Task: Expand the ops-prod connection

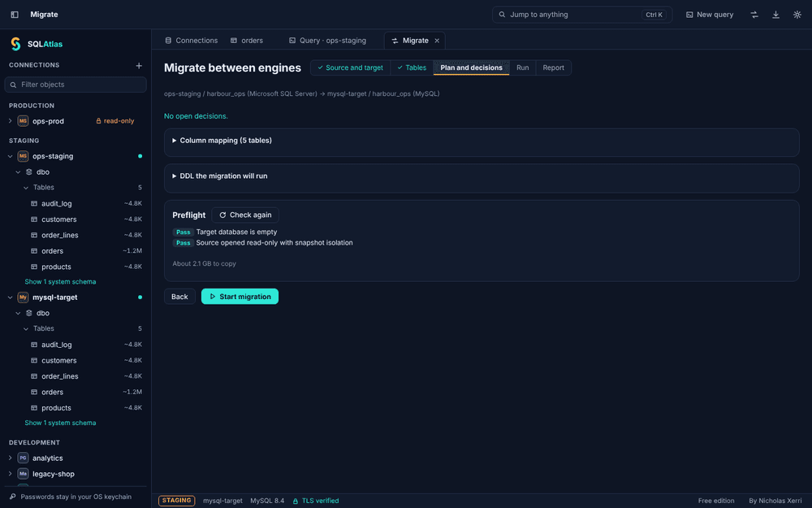Action: click(10, 121)
